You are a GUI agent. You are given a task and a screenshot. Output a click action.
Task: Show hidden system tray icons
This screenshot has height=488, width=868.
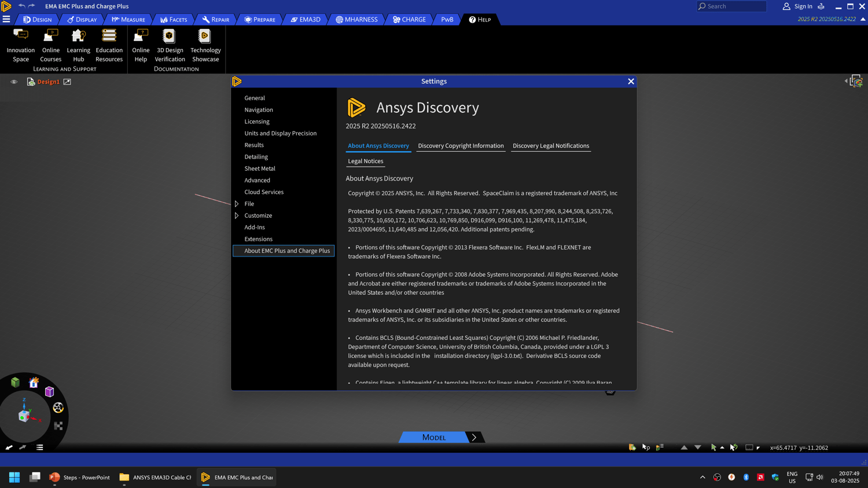click(x=703, y=478)
